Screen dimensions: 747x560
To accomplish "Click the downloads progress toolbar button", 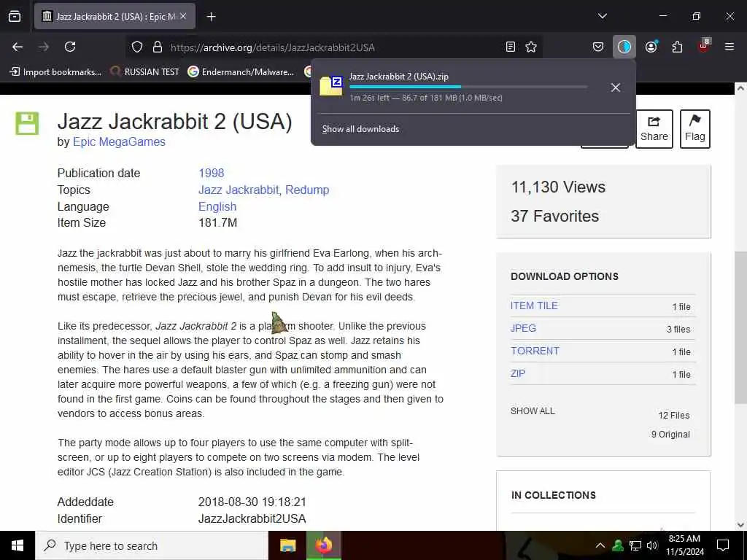I will click(624, 47).
